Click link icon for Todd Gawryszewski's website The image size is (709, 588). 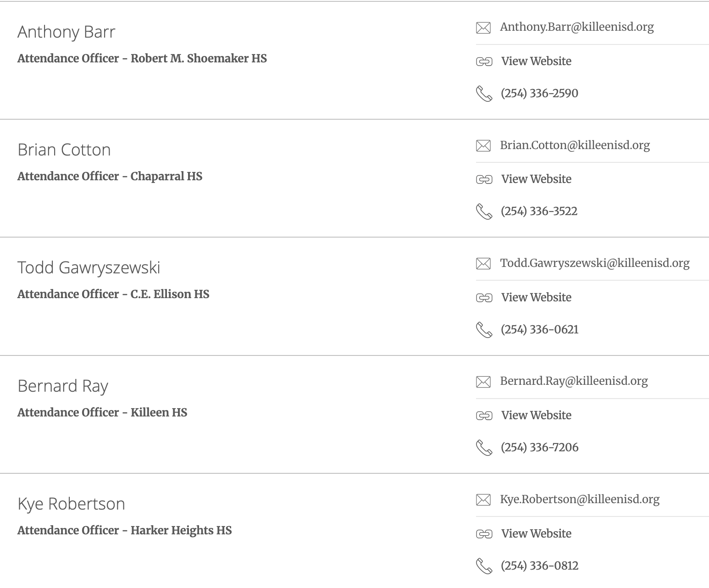[484, 298]
